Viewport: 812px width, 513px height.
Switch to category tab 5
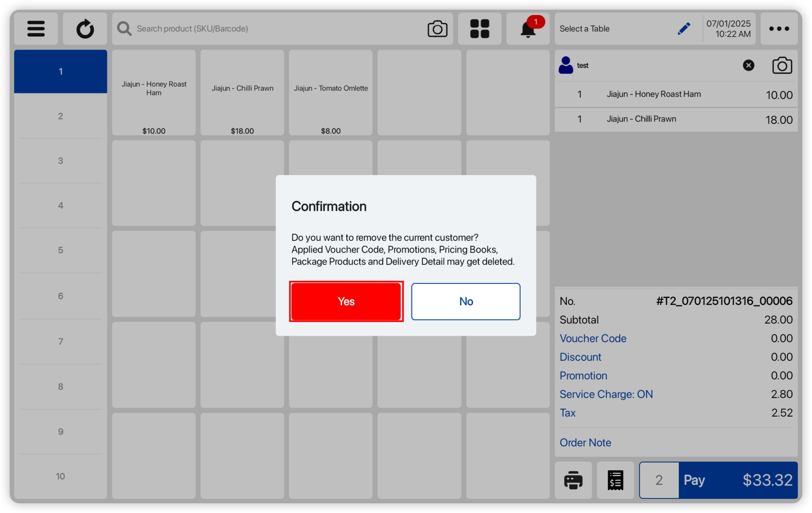[61, 250]
